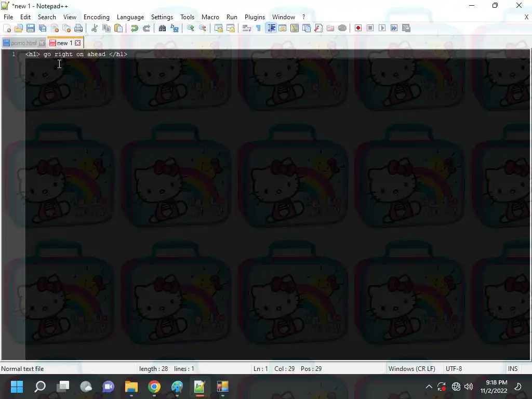This screenshot has width=532, height=399.
Task: Click 'Normal text file' in status bar
Action: point(22,369)
